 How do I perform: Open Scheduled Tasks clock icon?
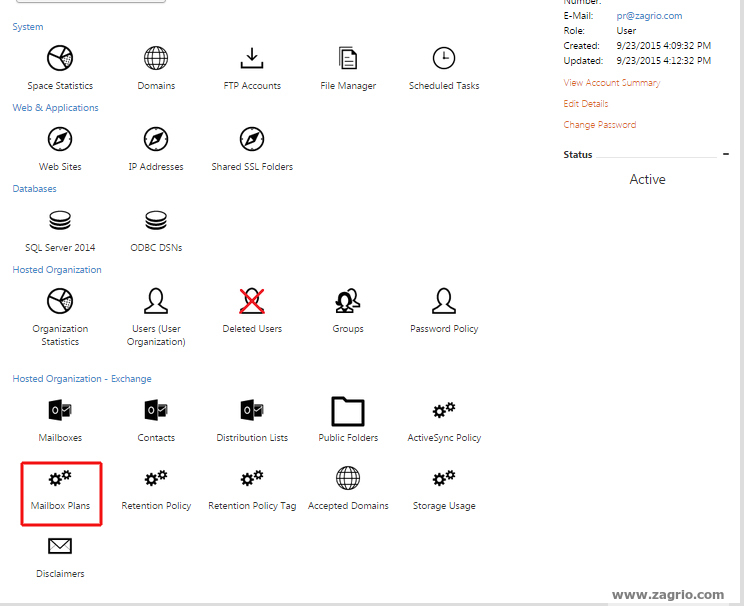pos(444,58)
